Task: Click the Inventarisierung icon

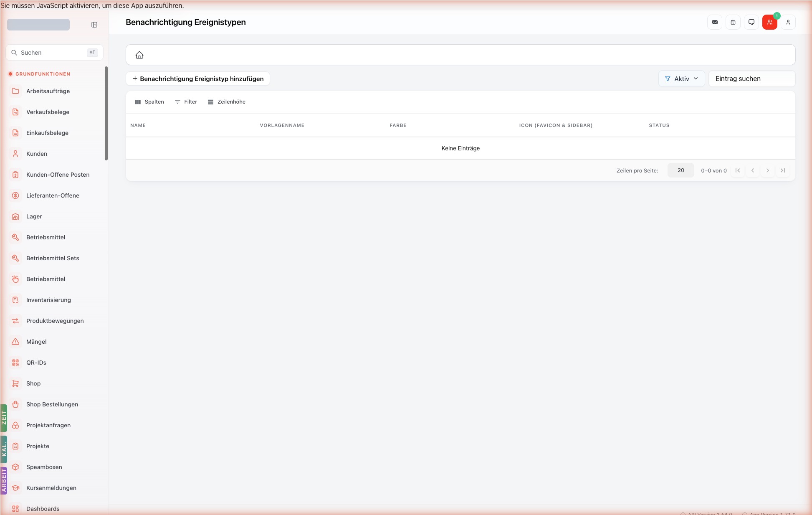Action: pyautogui.click(x=15, y=300)
